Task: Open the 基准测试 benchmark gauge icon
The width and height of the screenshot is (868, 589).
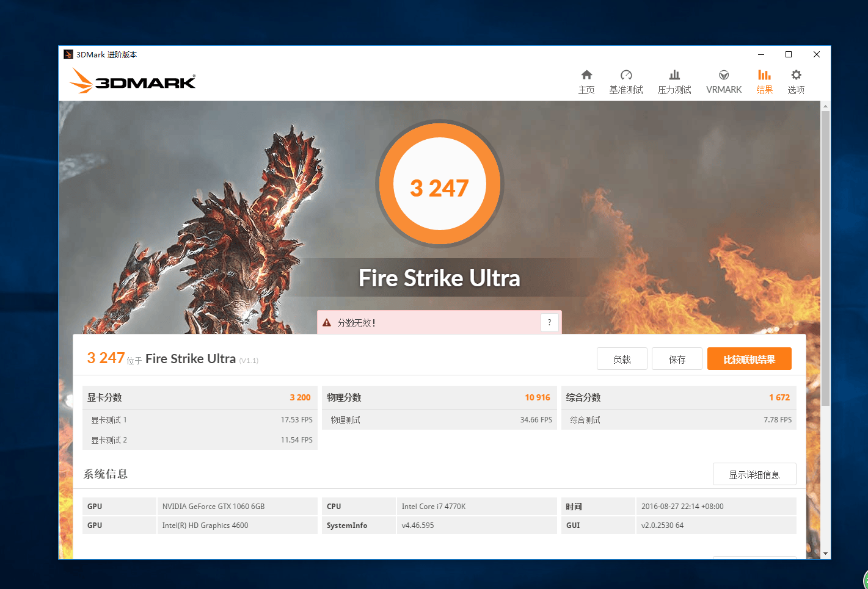Action: (626, 75)
